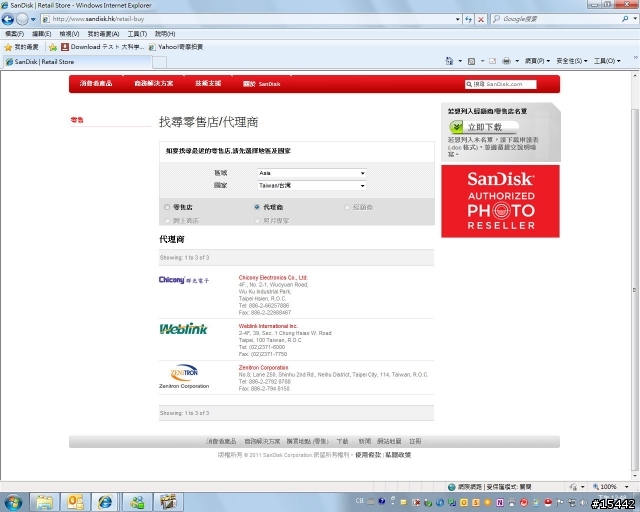
Task: Click the Add to Favorites bar star icon
Action: [53, 47]
